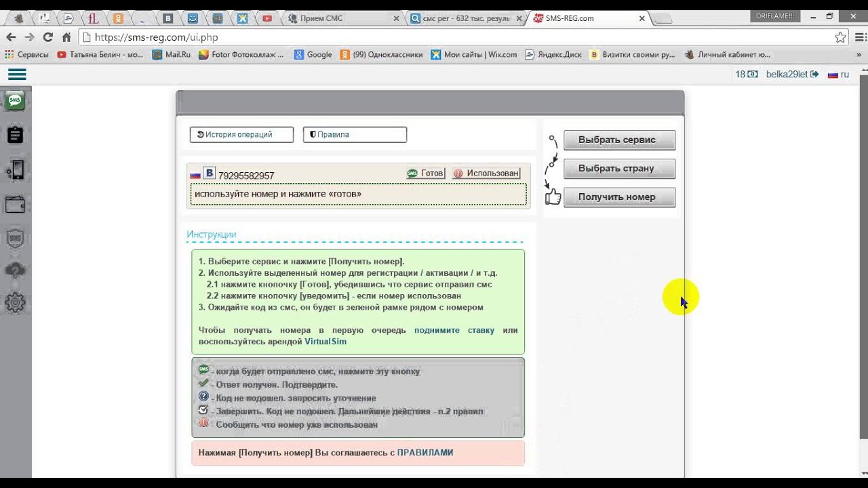Open the VirtualSim link

click(325, 342)
